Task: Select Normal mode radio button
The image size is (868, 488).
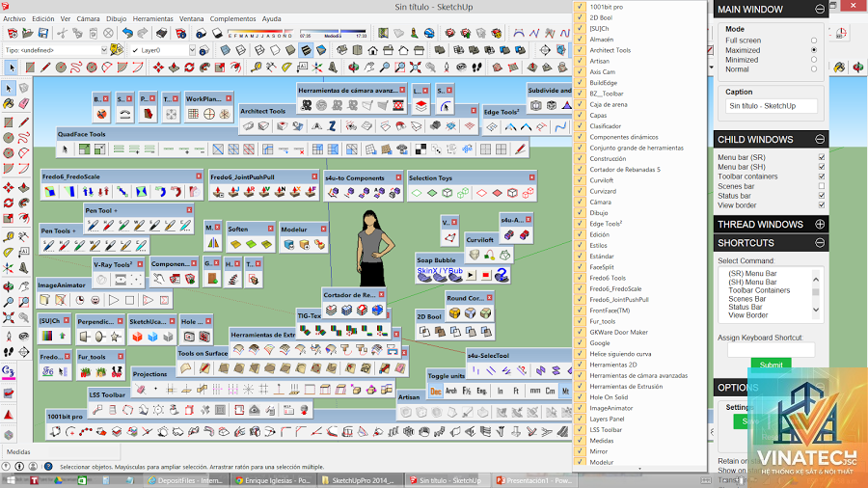Action: pyautogui.click(x=813, y=69)
